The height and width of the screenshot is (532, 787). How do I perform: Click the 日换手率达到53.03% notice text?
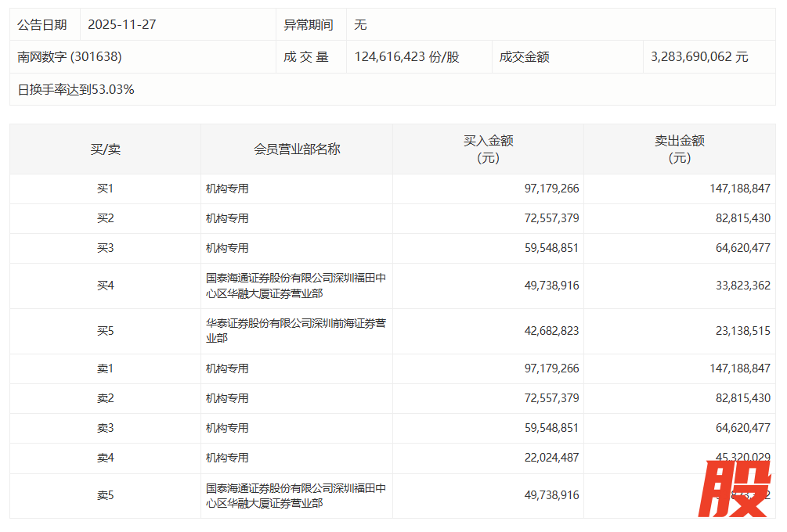[76, 89]
